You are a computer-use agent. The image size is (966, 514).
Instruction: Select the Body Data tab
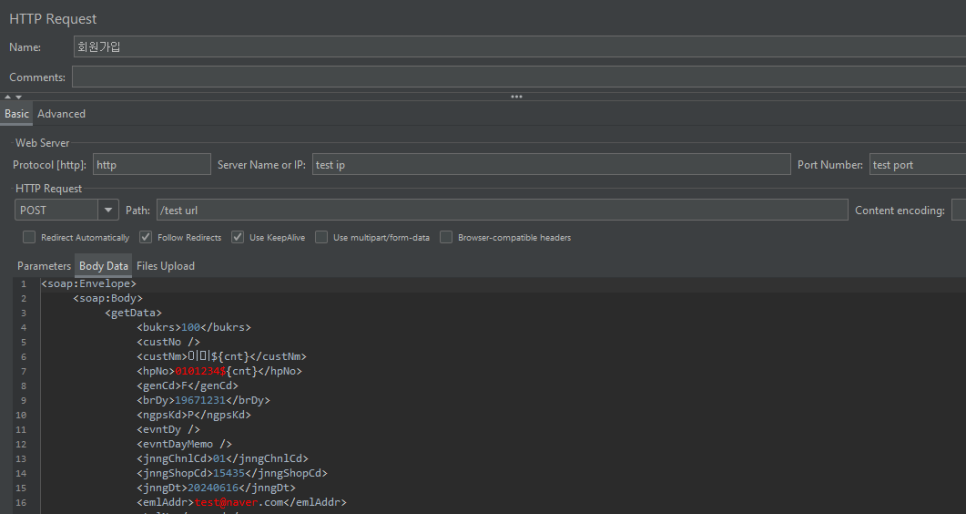pos(104,266)
